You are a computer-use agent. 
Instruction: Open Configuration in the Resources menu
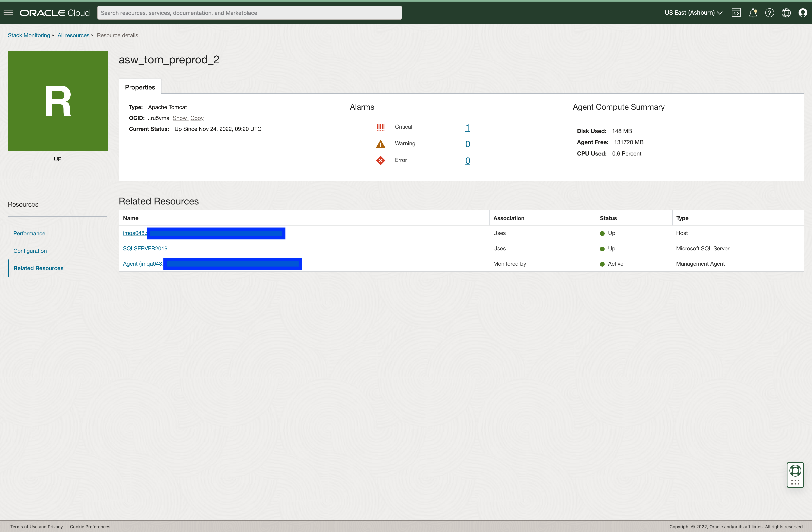tap(30, 251)
